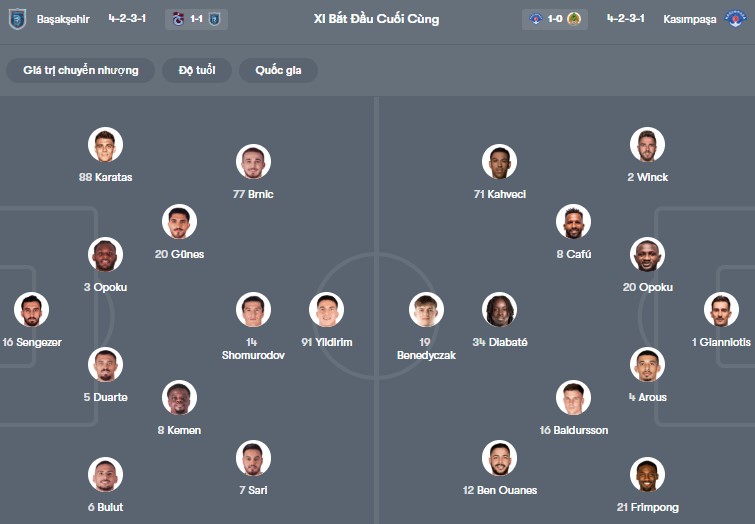Click the Başakşehir team name link
Viewport: 755px width, 524px height.
(x=61, y=18)
